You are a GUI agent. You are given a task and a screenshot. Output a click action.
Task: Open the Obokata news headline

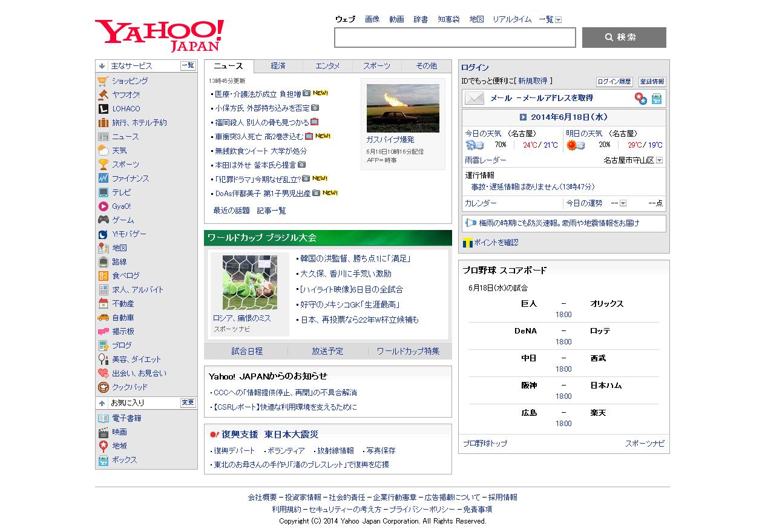(x=262, y=108)
